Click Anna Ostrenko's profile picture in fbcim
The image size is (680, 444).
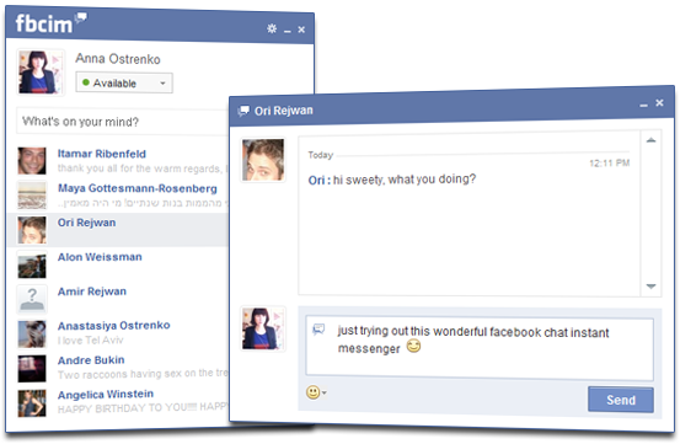(x=40, y=72)
